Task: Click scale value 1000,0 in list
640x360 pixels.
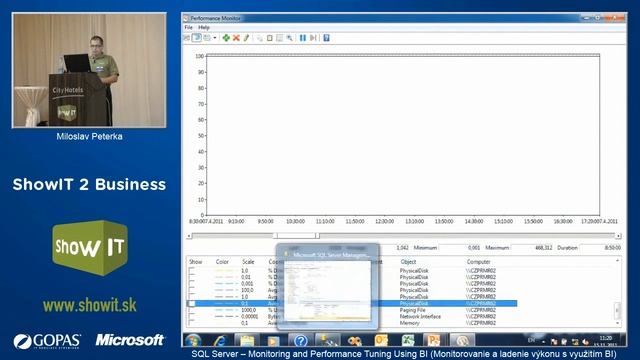Action: (x=248, y=310)
